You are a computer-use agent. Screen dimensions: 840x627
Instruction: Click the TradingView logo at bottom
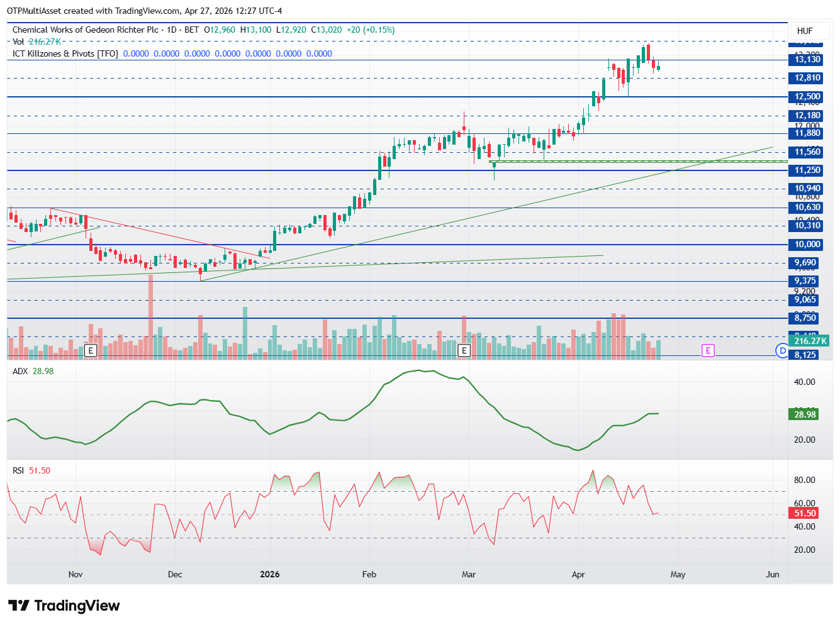64,606
